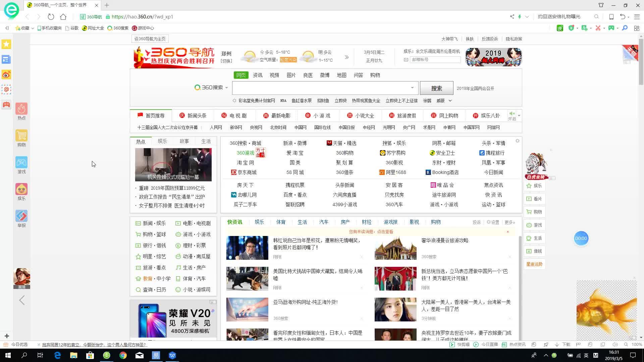Image resolution: width=644 pixels, height=362 pixels.
Task: Close the unread message notification bar
Action: (508, 232)
